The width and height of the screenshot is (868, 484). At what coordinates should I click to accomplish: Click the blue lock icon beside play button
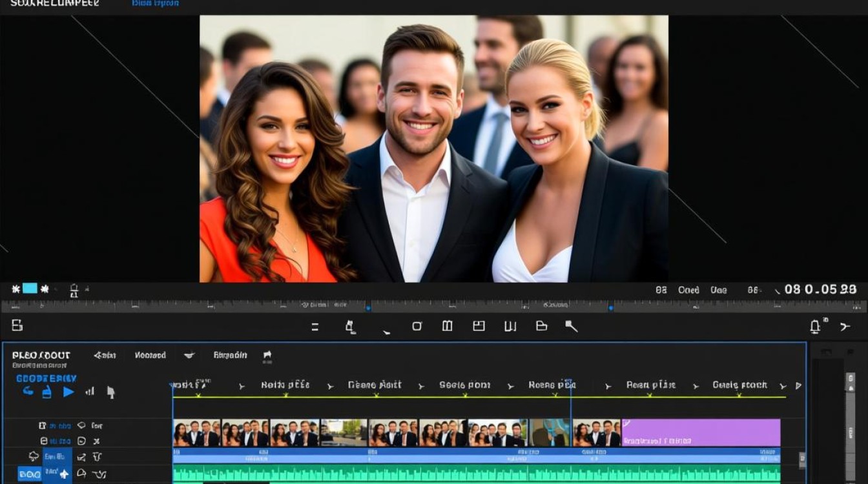point(46,392)
